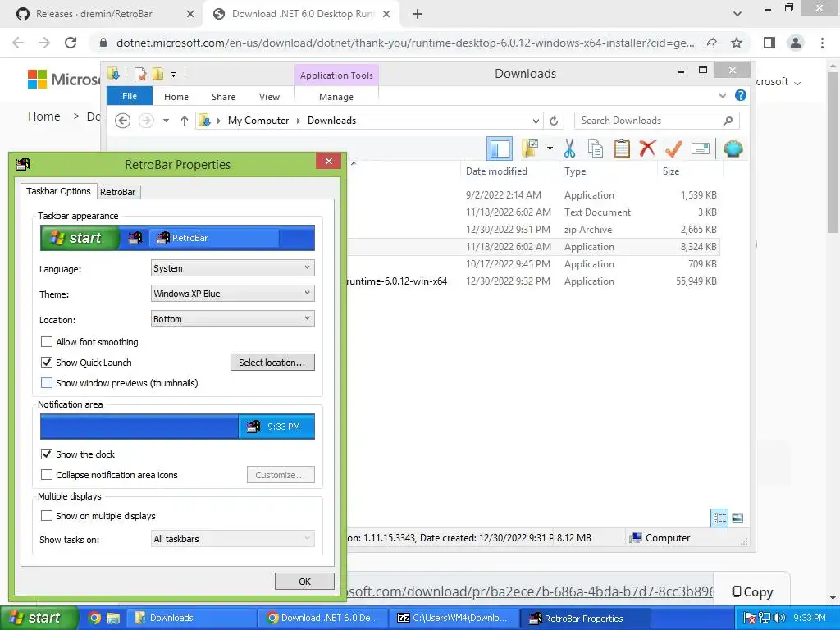This screenshot has height=630, width=840.
Task: Open the View ribbon tab
Action: click(x=269, y=97)
